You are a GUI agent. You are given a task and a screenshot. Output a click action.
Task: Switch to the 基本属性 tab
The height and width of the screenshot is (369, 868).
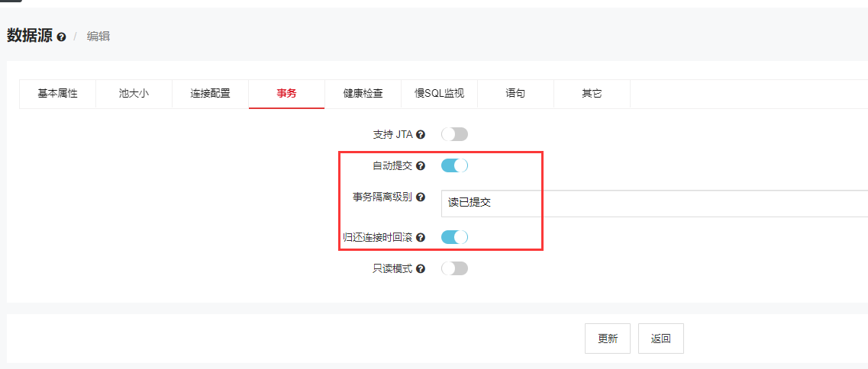click(57, 94)
